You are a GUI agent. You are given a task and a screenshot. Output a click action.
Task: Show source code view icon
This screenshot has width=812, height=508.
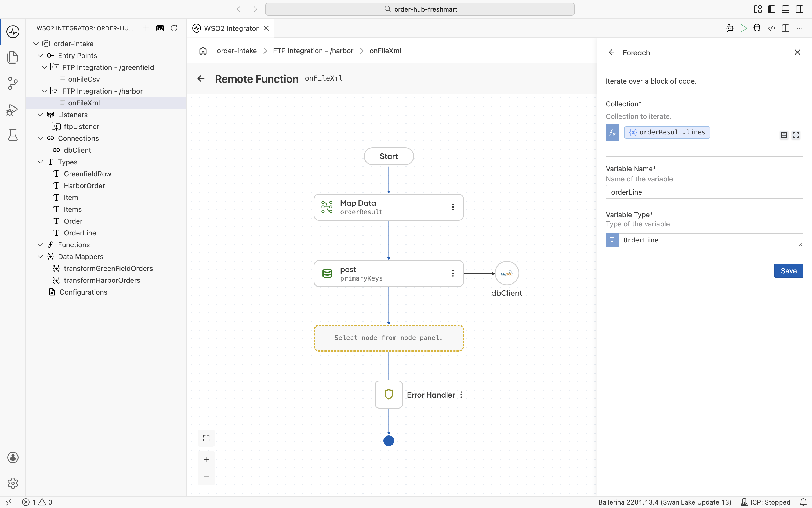pyautogui.click(x=771, y=28)
